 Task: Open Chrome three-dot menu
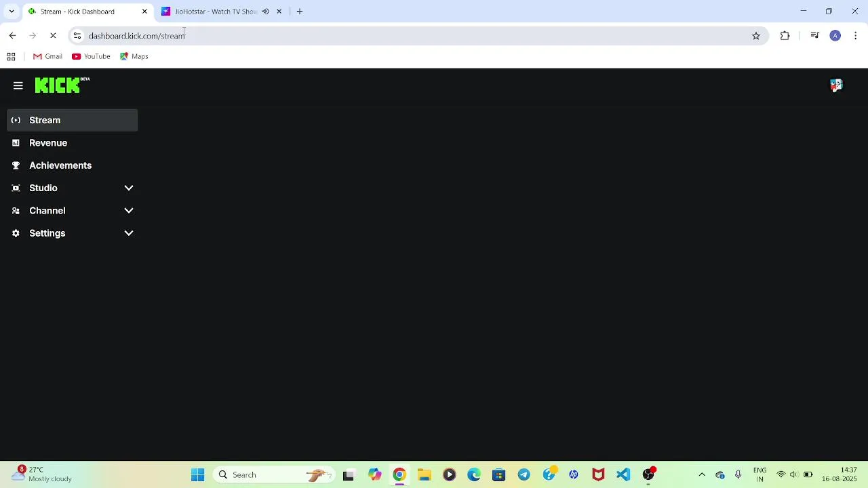[856, 36]
